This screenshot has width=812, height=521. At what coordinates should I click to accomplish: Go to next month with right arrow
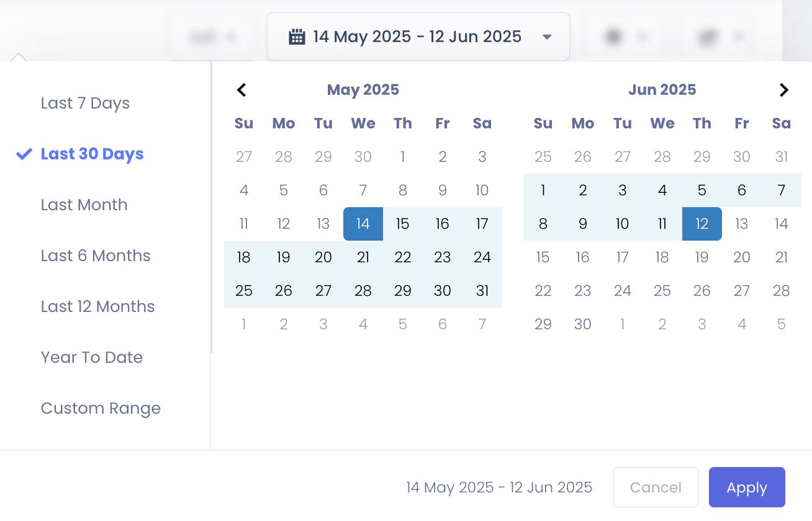[x=783, y=90]
